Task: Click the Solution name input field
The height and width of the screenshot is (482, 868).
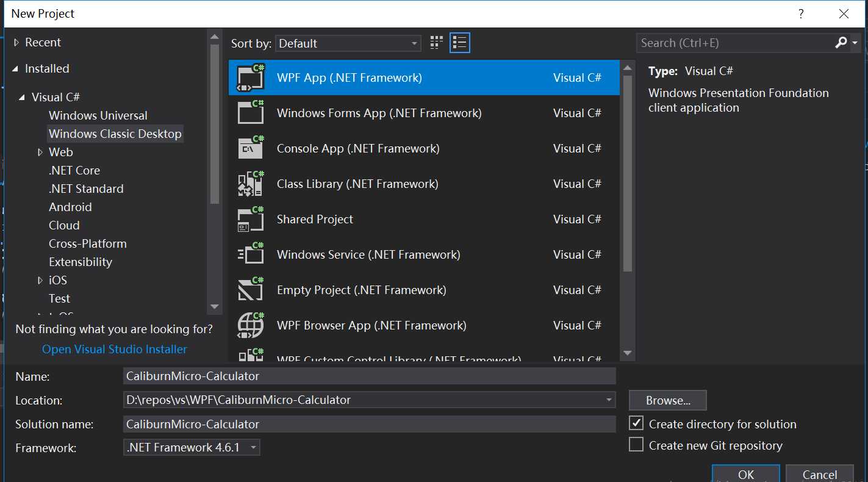Action: pyautogui.click(x=369, y=424)
